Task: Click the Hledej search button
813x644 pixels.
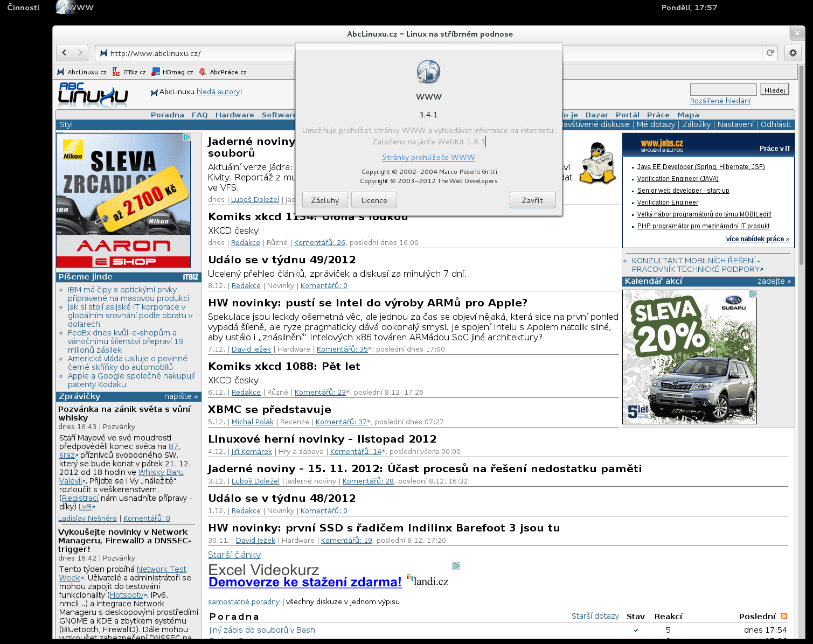Action: [x=775, y=90]
